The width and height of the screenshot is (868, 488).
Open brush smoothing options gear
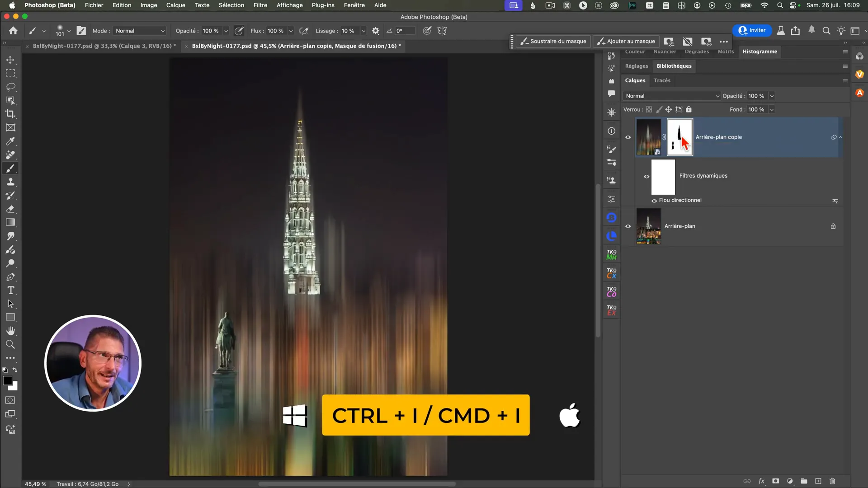coord(376,31)
